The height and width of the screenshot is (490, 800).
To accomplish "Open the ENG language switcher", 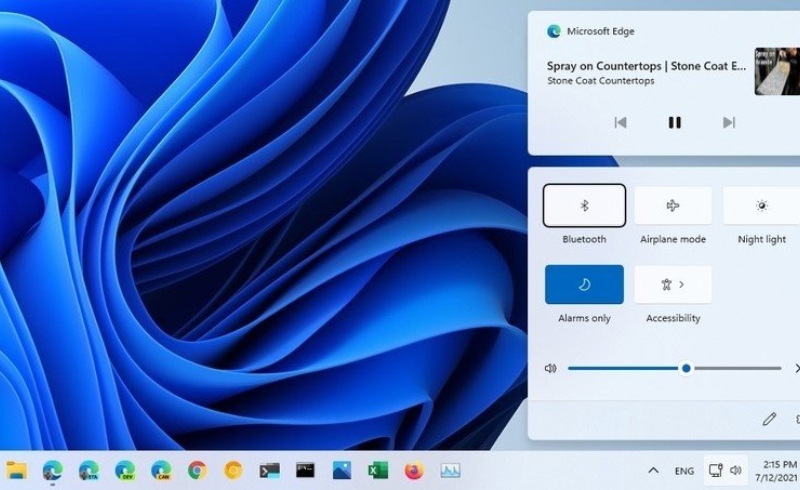I will [684, 471].
